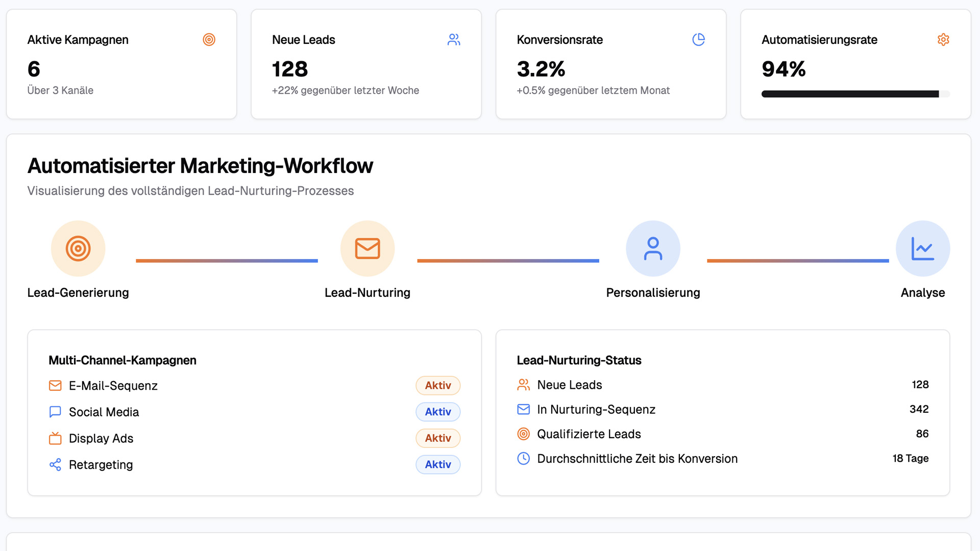Click the Display Ads campaign row text
980x551 pixels.
pos(101,438)
